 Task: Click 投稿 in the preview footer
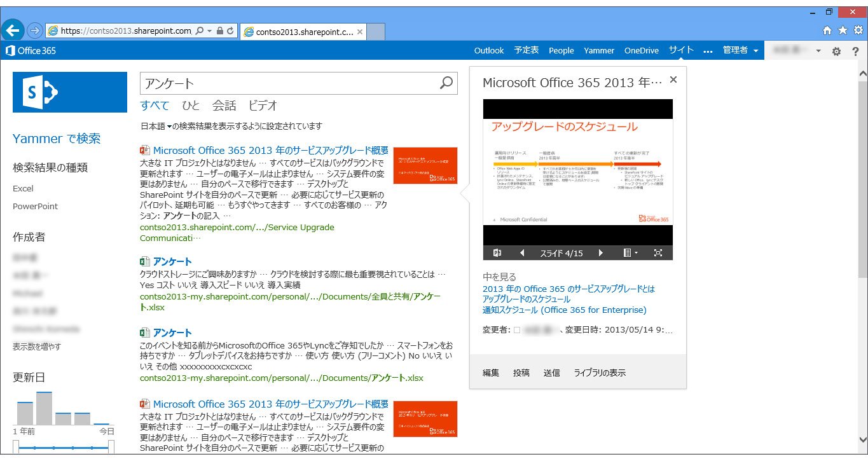[521, 373]
